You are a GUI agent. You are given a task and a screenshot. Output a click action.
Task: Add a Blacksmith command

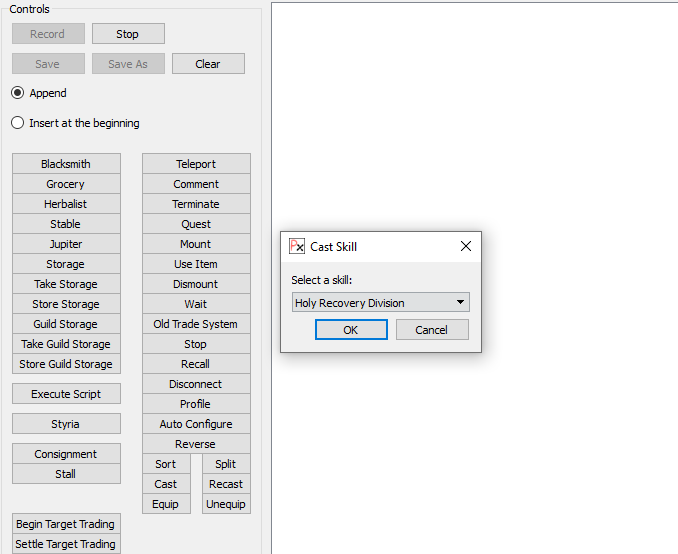coord(66,164)
